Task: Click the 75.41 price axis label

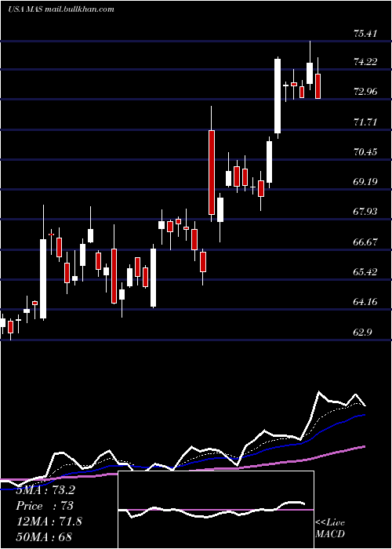Action: [x=365, y=34]
